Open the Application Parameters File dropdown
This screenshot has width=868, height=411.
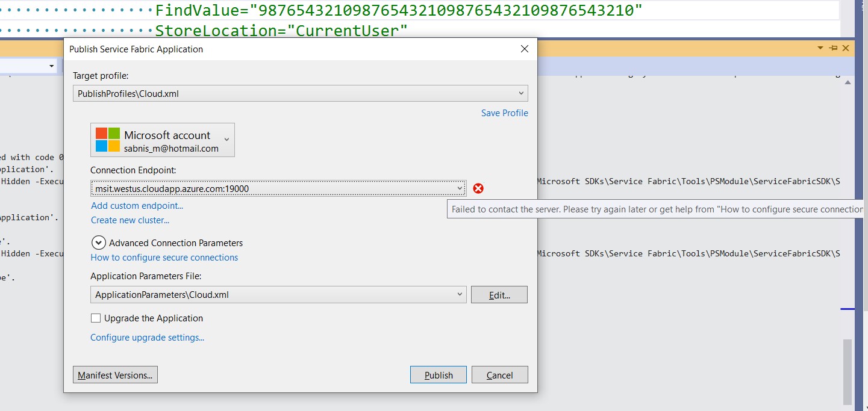point(278,295)
